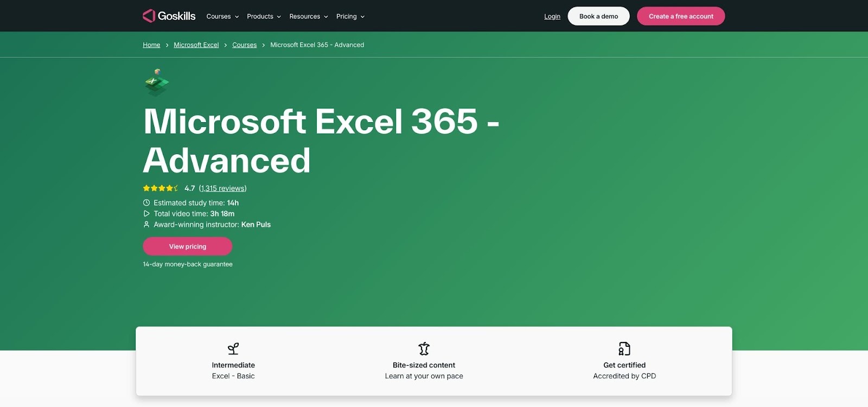Screen dimensions: 868x407
Task: Click instructor name Ken Puls
Action: coord(256,225)
